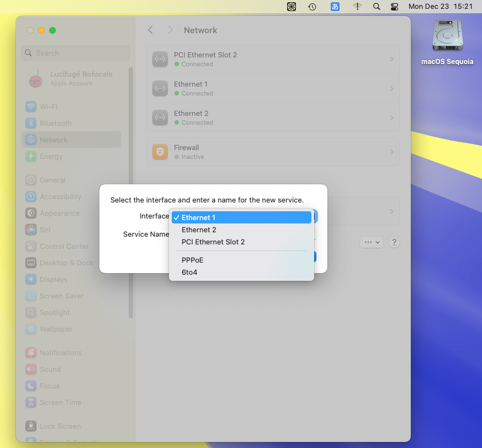
Task: Open the macOS Sequoia disk on desktop
Action: point(447,42)
